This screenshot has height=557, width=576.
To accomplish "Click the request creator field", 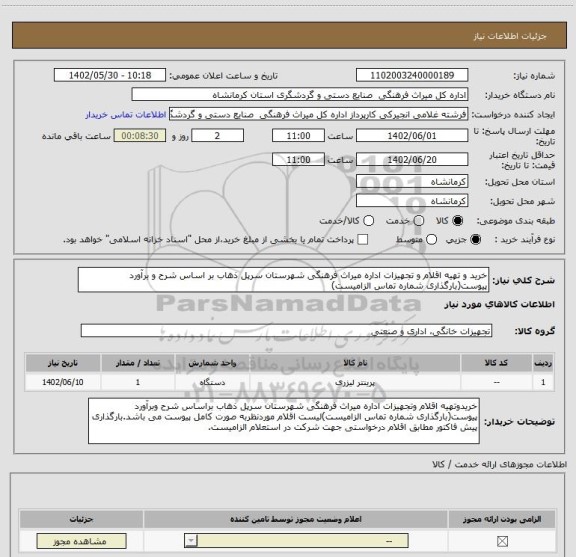I will pyautogui.click(x=318, y=115).
